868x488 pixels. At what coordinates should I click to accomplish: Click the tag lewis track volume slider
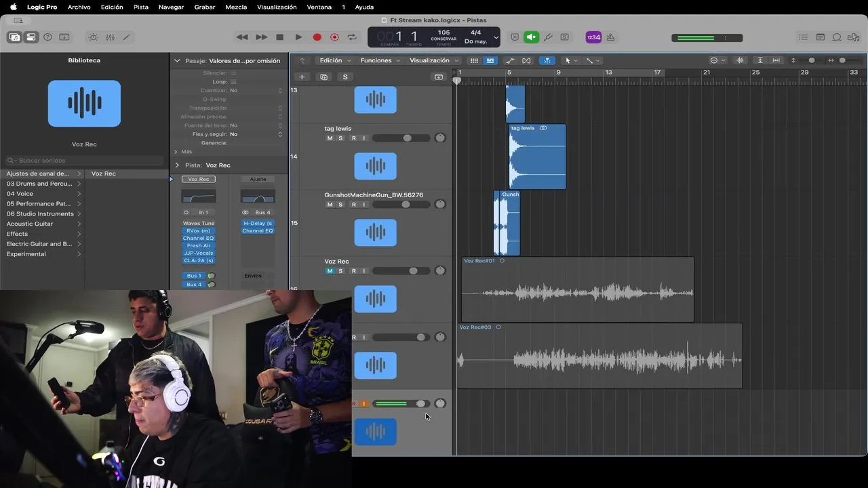pyautogui.click(x=401, y=138)
